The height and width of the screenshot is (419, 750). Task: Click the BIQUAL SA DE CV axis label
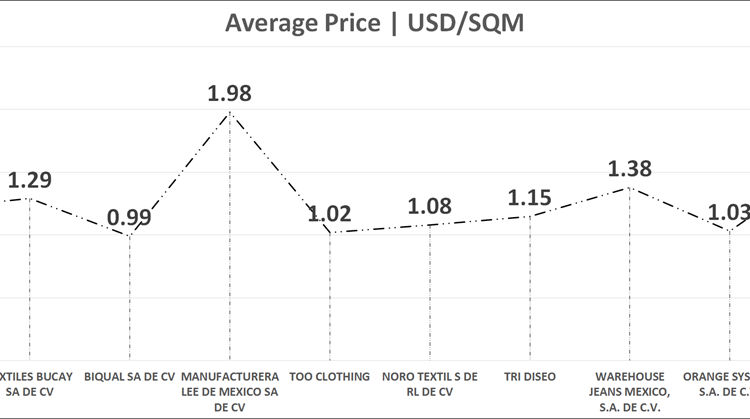coord(130,377)
